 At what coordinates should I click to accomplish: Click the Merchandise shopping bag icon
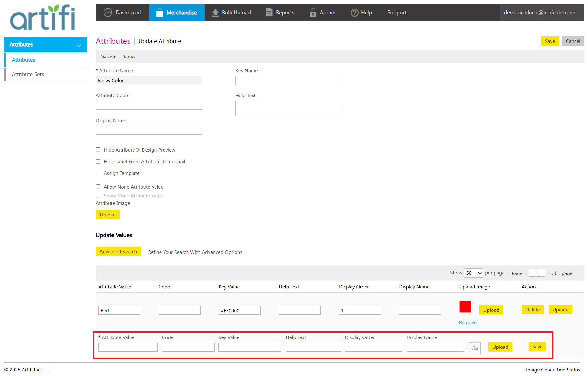(160, 13)
